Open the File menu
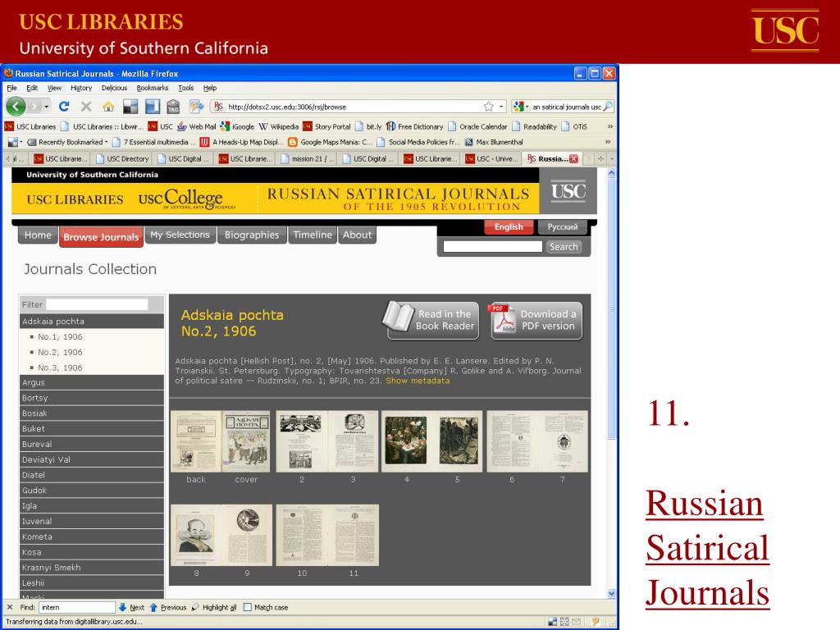Screen dimensions: 840x630 click(x=11, y=88)
